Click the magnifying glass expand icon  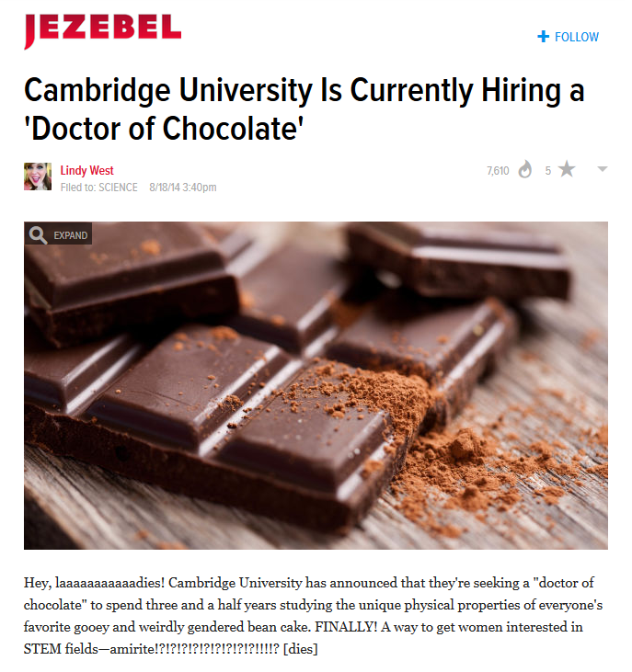point(38,235)
